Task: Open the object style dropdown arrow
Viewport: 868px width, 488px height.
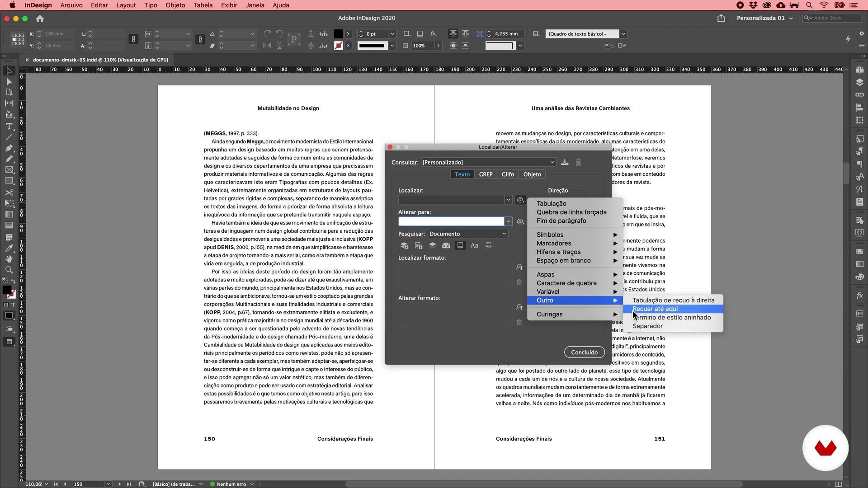Action: click(x=623, y=34)
